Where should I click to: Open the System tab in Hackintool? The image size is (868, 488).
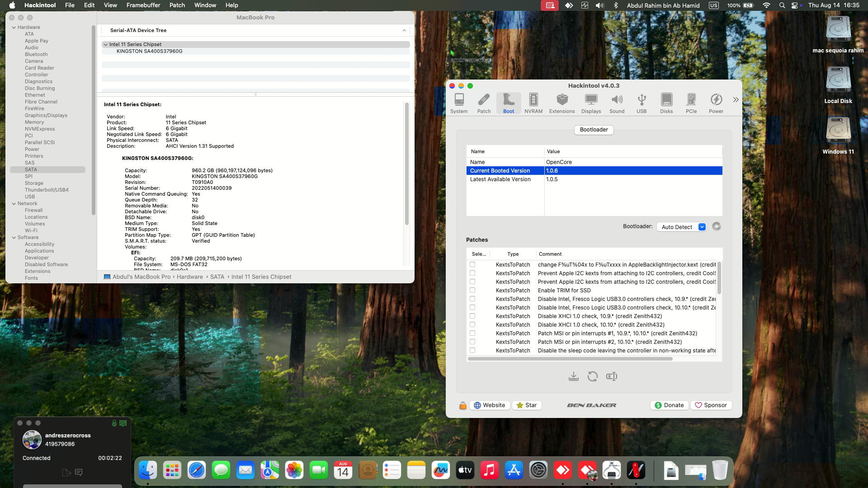pos(459,103)
